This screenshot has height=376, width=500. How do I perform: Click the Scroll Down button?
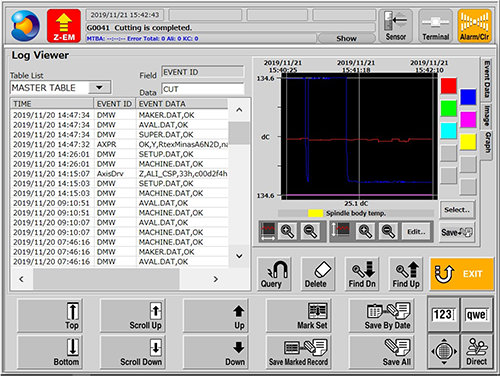click(x=132, y=352)
